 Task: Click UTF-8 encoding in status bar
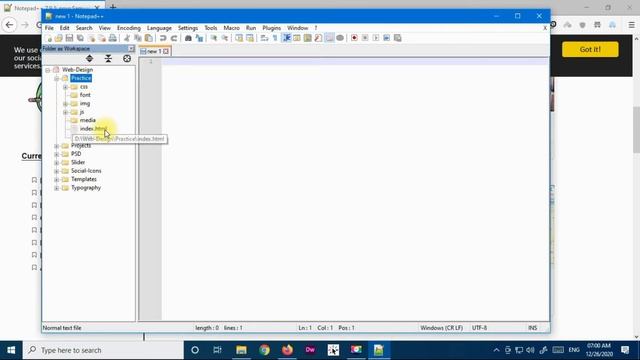pos(480,328)
